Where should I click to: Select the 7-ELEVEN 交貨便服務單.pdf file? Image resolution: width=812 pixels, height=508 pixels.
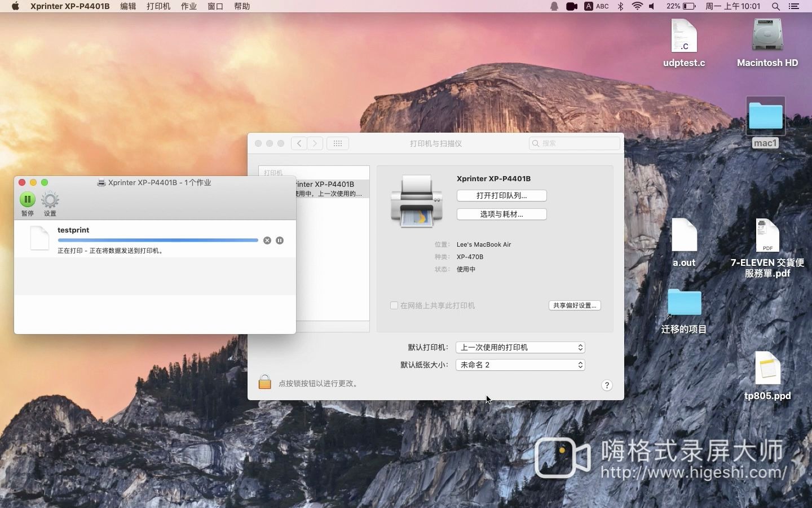[767, 248]
